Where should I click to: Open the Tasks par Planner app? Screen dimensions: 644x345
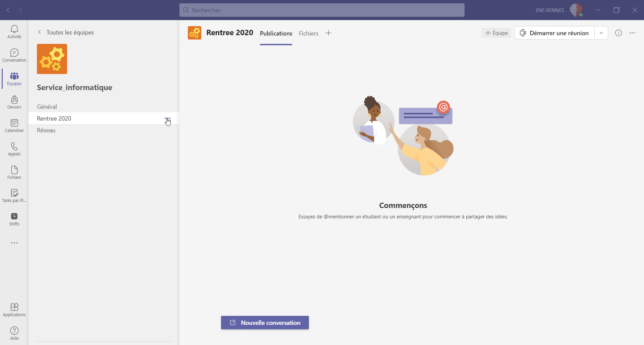point(14,196)
